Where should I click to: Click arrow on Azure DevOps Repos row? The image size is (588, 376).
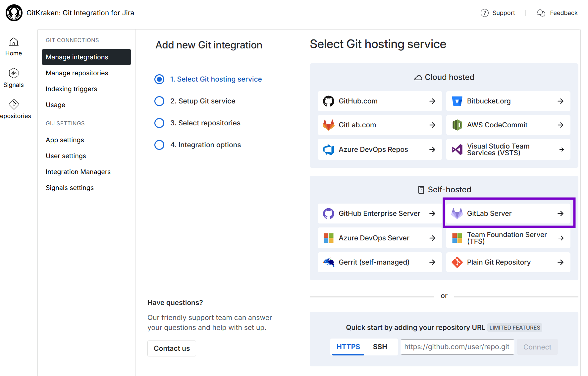coord(432,150)
